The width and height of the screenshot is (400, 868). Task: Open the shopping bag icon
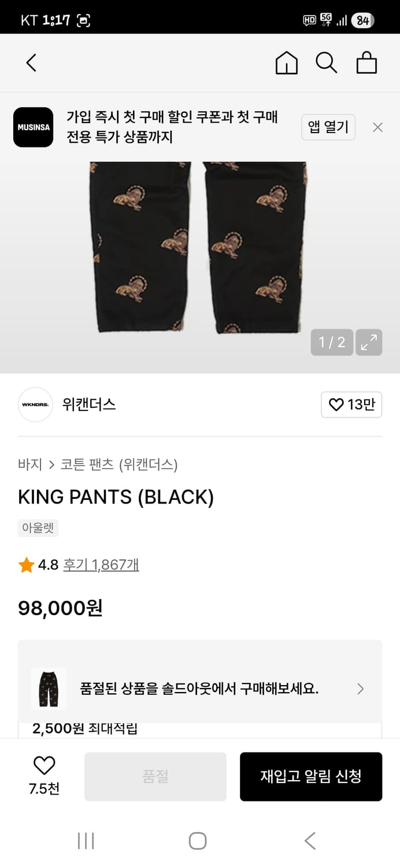tap(366, 62)
